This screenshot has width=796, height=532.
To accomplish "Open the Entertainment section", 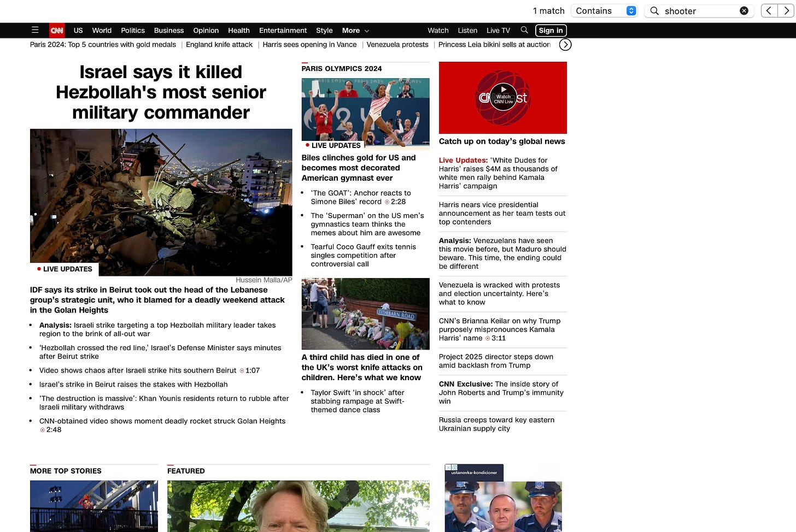I will [x=283, y=31].
